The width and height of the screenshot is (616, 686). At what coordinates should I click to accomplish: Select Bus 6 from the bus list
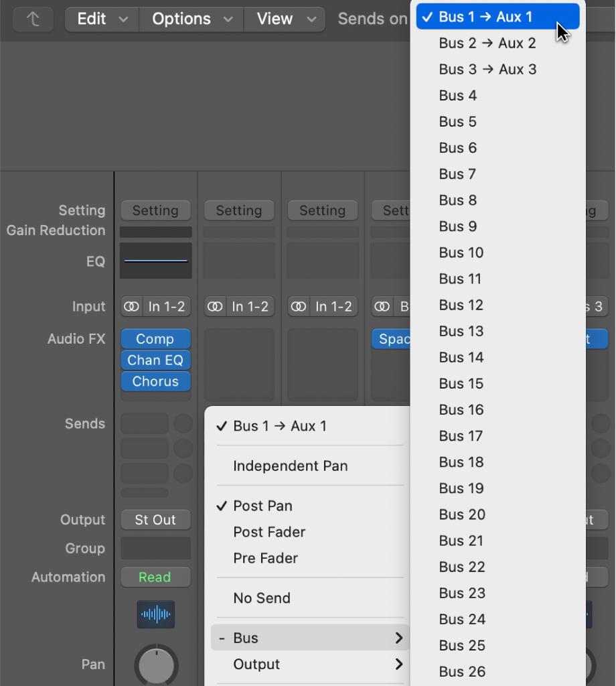point(498,148)
